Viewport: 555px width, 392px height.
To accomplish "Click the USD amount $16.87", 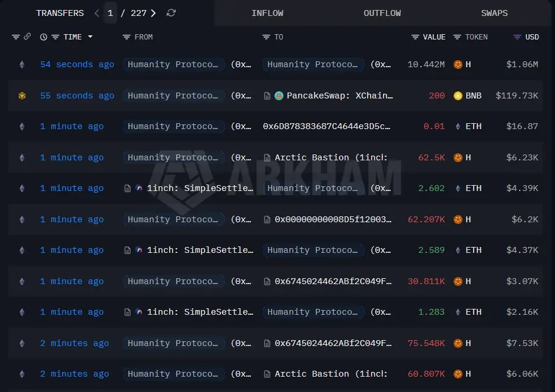I will tap(522, 126).
